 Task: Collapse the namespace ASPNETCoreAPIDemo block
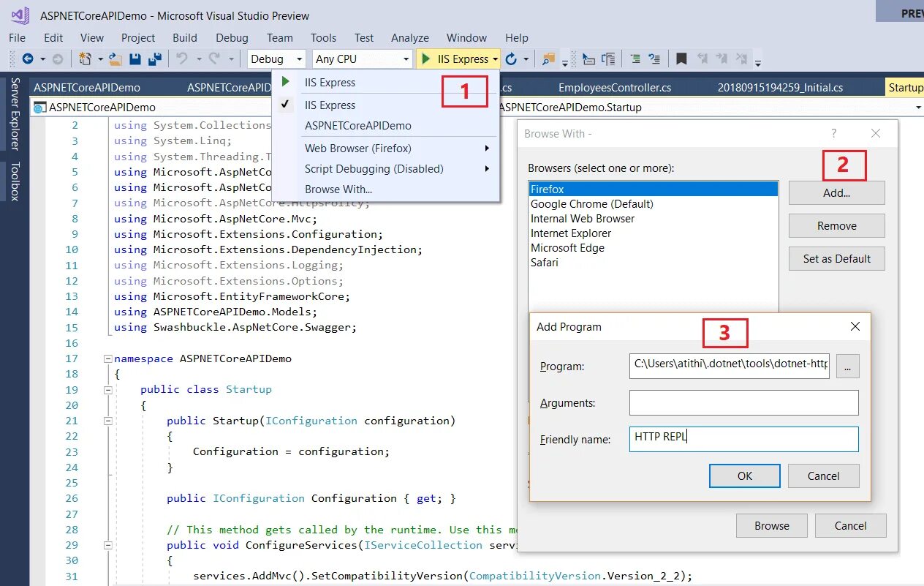click(x=108, y=358)
